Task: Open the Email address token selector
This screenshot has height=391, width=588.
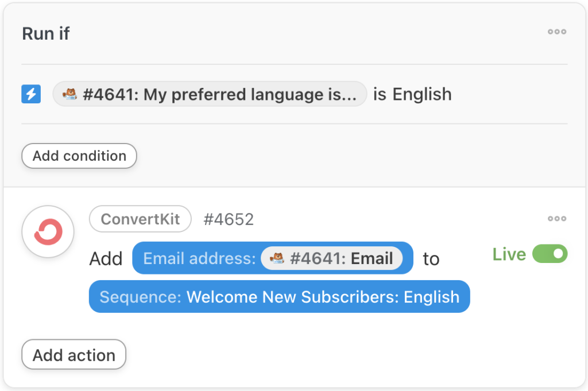Action: (272, 258)
